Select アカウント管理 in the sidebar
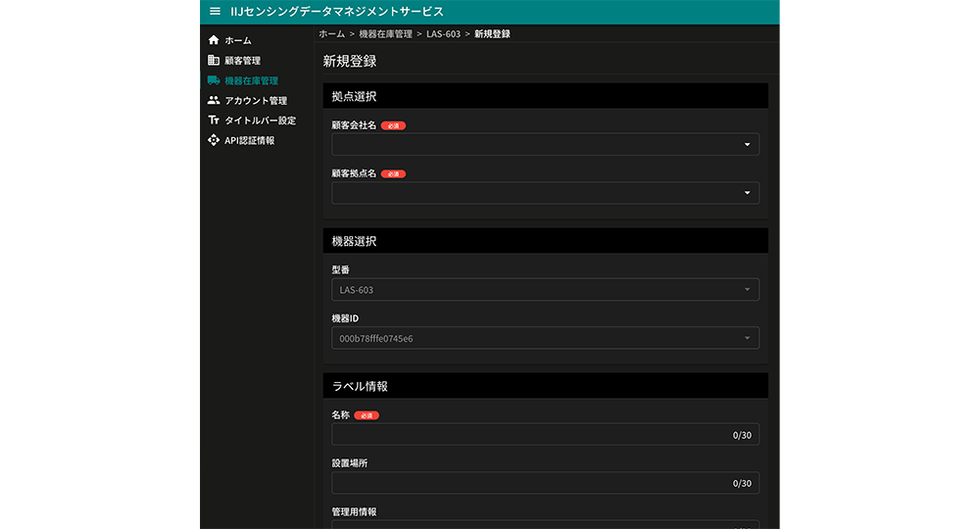The width and height of the screenshot is (980, 529). tap(255, 100)
